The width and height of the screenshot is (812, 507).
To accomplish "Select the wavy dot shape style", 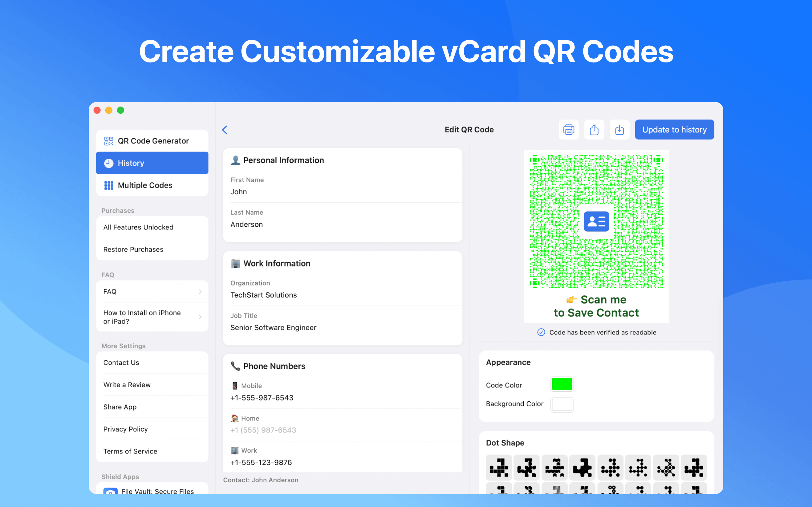I will point(554,467).
